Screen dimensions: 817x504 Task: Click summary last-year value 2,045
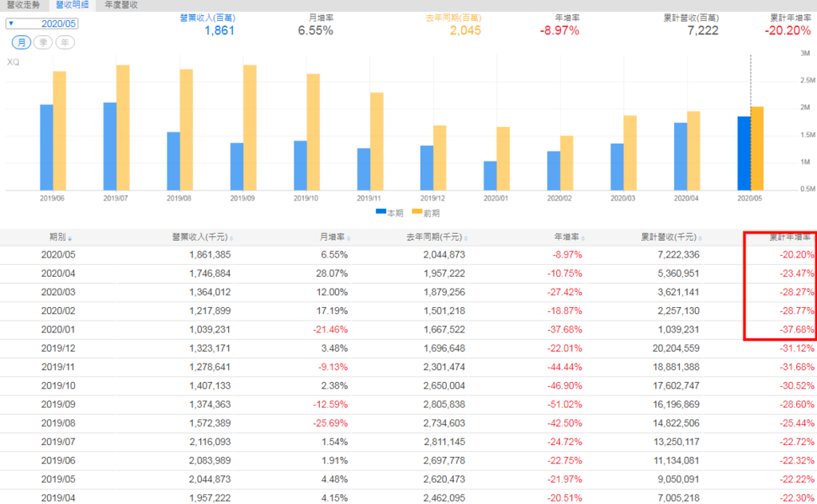[x=465, y=30]
